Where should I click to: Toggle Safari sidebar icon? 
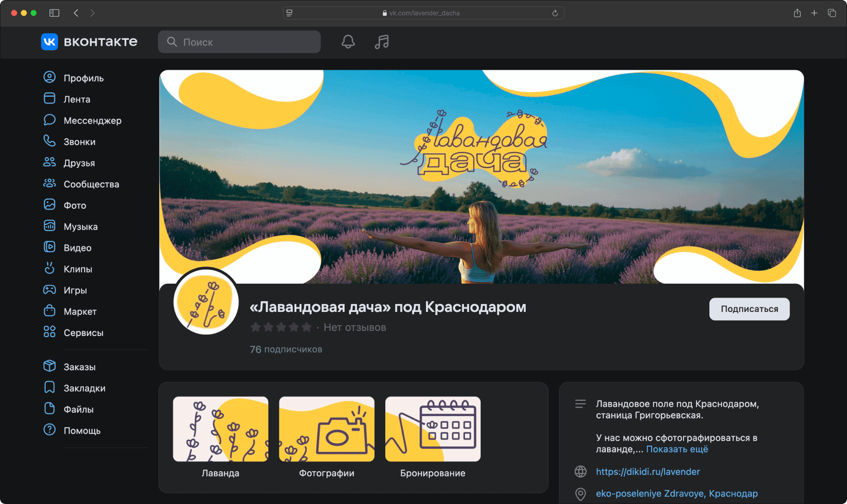click(x=54, y=13)
